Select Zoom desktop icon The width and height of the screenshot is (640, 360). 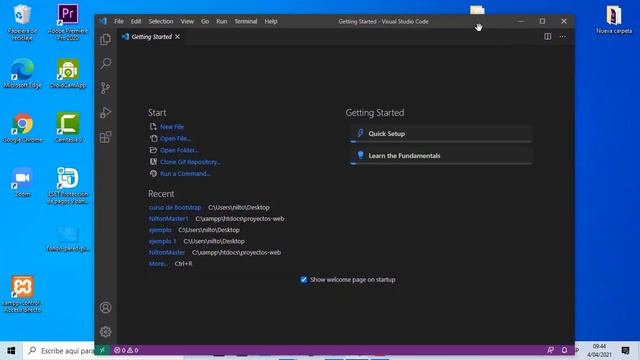click(22, 182)
